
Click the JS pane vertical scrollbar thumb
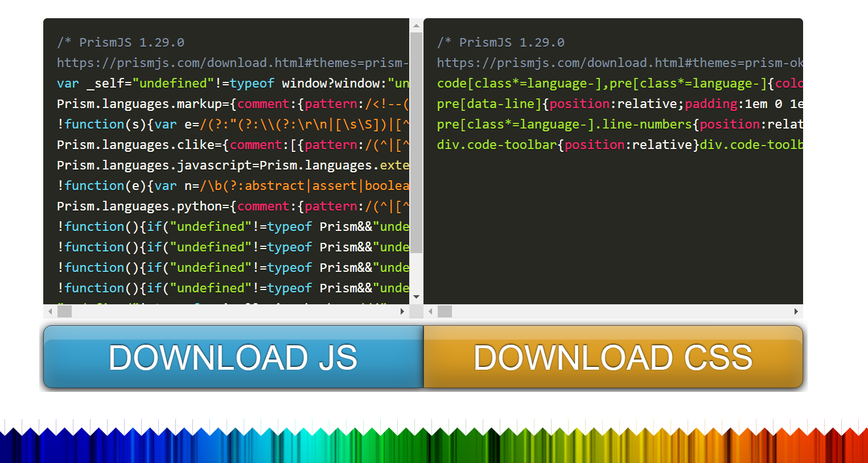pos(416,142)
